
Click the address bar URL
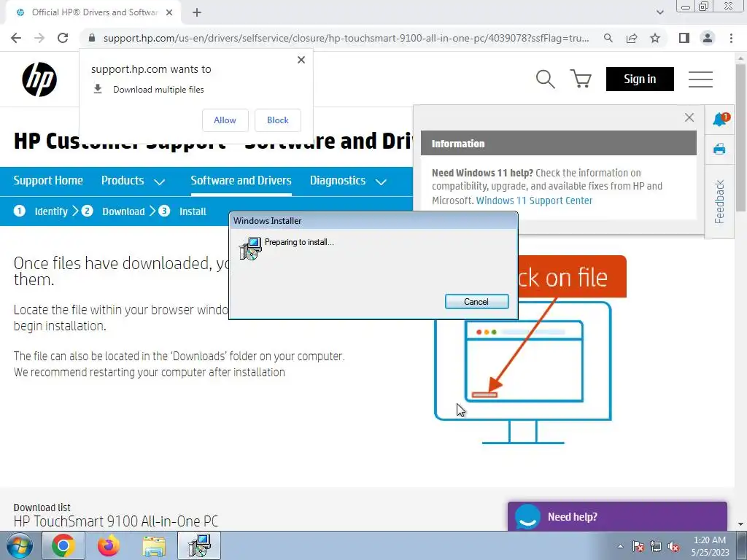point(346,38)
